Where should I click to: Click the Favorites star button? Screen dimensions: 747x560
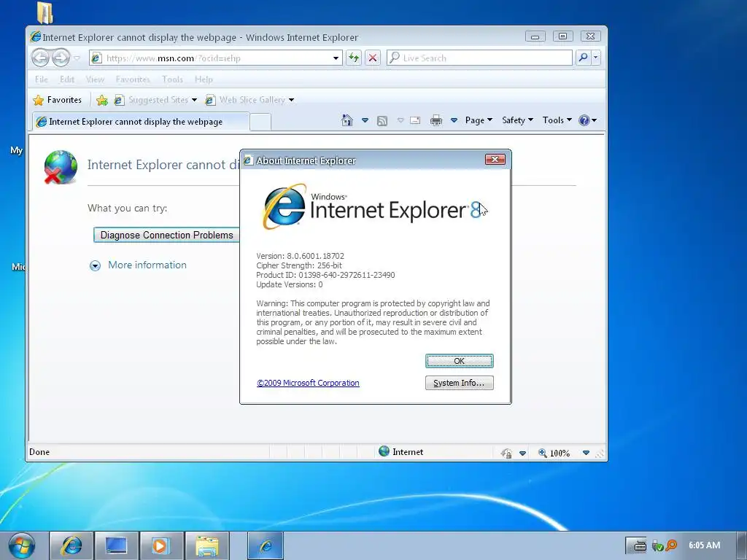pyautogui.click(x=57, y=100)
